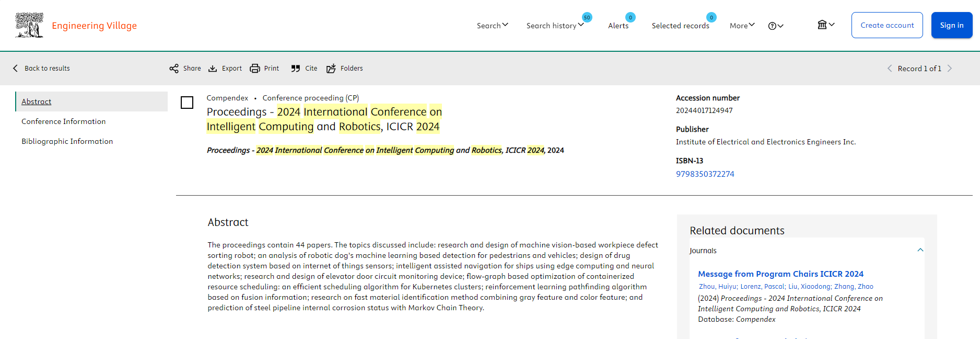Go to Bibliographic Information section

(x=67, y=141)
